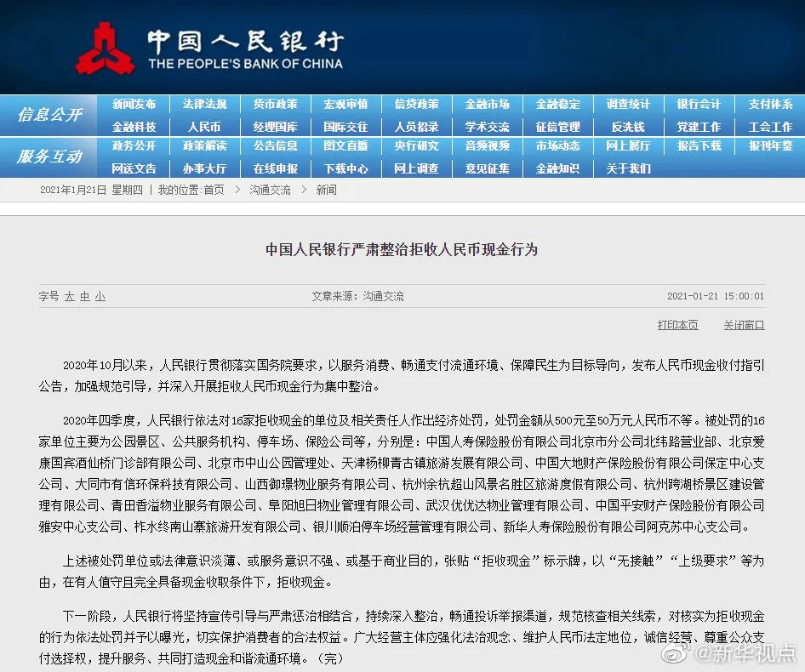Select 学术交流 in navigation
805x672 pixels.
tap(488, 127)
